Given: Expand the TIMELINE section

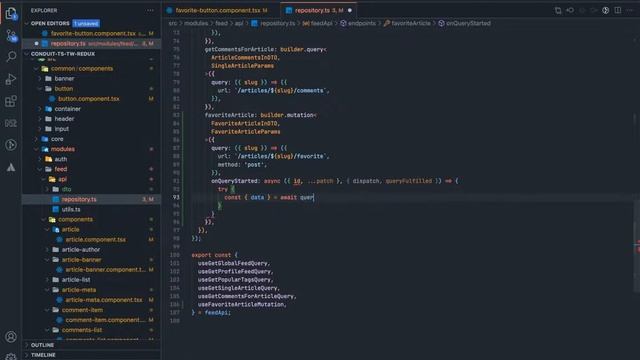Looking at the screenshot, I should click(x=43, y=355).
